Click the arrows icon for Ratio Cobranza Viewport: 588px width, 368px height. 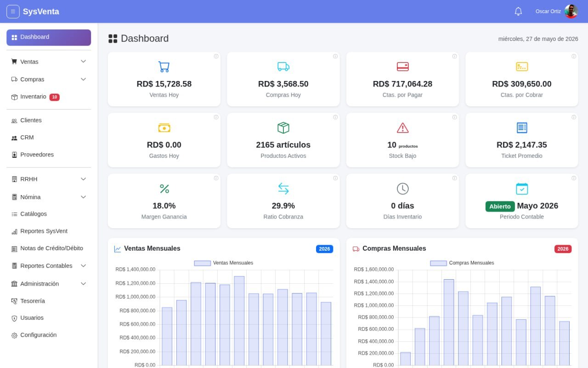(283, 189)
